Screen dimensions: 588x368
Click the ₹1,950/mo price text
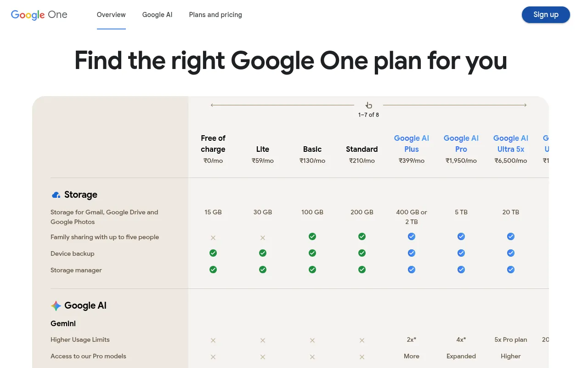[x=461, y=161]
